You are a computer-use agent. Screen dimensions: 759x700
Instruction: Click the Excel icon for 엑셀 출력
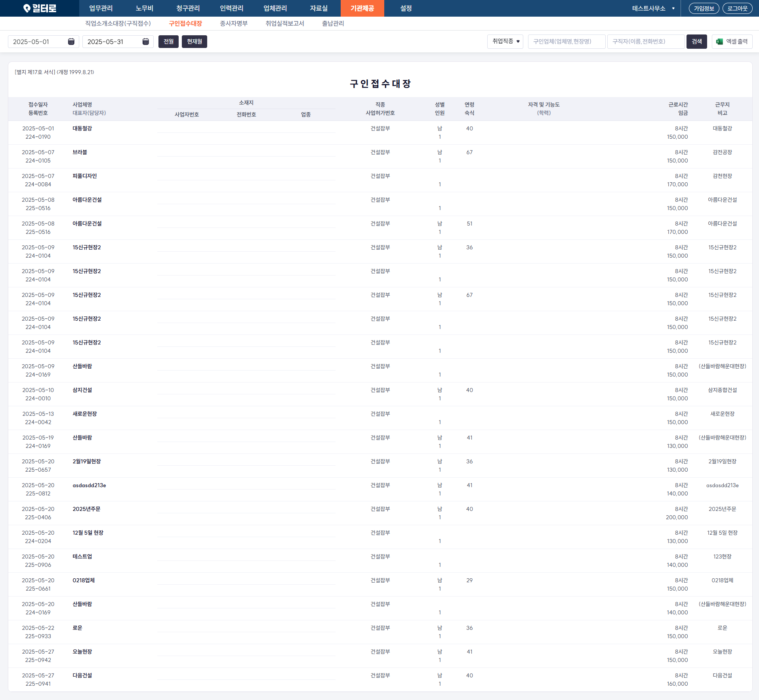tap(720, 42)
